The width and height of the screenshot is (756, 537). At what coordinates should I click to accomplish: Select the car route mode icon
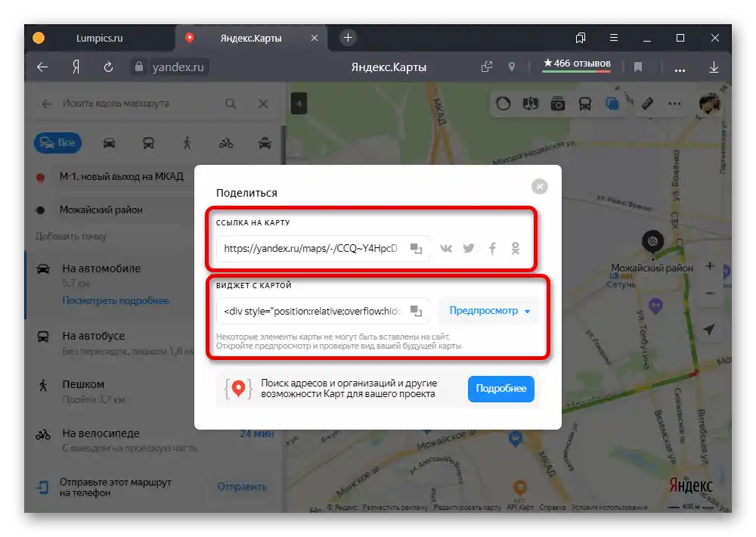pos(109,143)
